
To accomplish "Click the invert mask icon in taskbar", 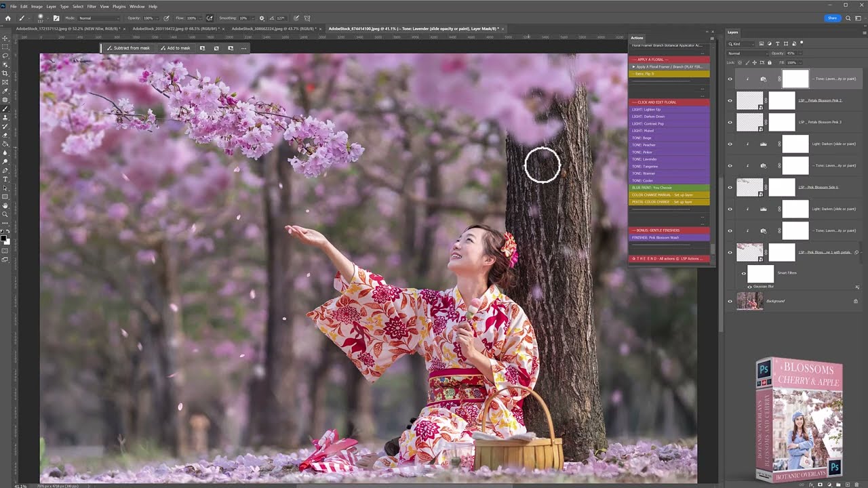I will 216,48.
